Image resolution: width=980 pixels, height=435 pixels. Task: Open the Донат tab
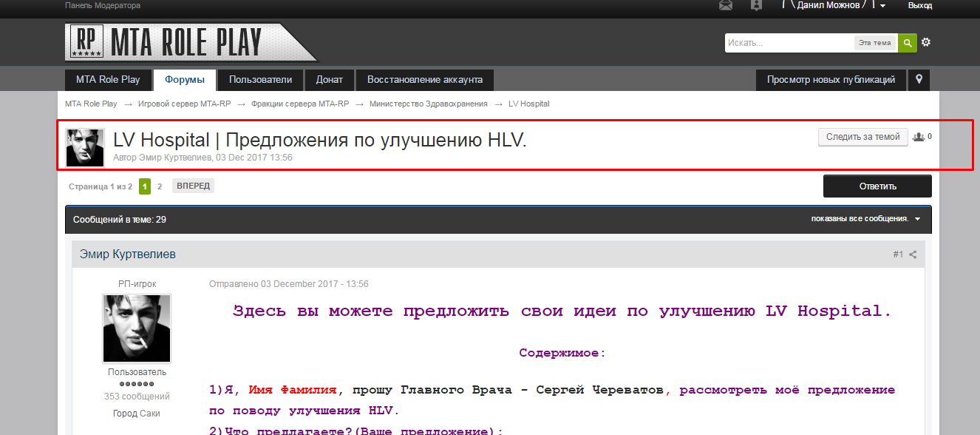330,80
